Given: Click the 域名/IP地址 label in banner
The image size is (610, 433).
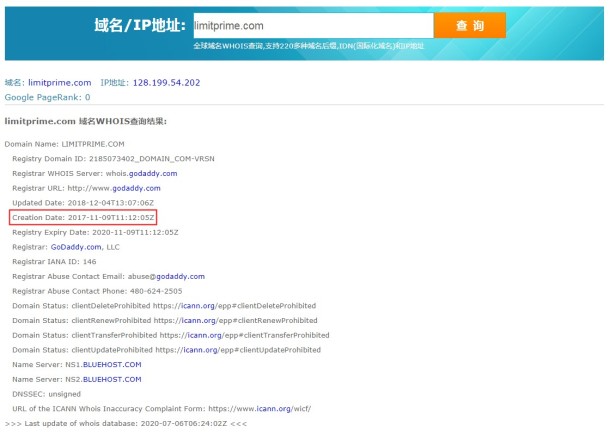Looking at the screenshot, I should point(140,25).
